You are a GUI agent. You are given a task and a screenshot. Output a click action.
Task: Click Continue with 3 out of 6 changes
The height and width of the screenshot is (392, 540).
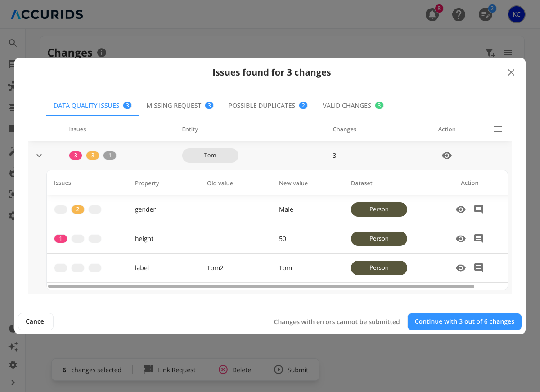click(464, 321)
